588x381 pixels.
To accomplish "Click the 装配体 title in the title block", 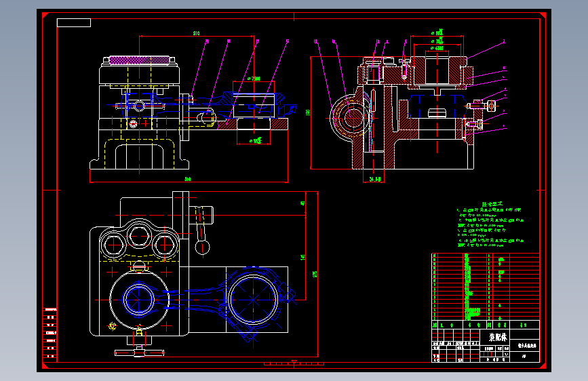I will [498, 337].
